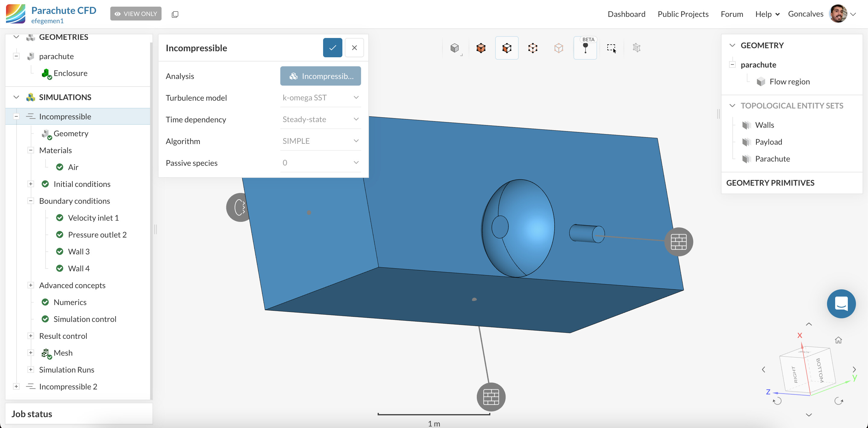Open the Time dependency dropdown
The height and width of the screenshot is (428, 868).
click(x=320, y=119)
